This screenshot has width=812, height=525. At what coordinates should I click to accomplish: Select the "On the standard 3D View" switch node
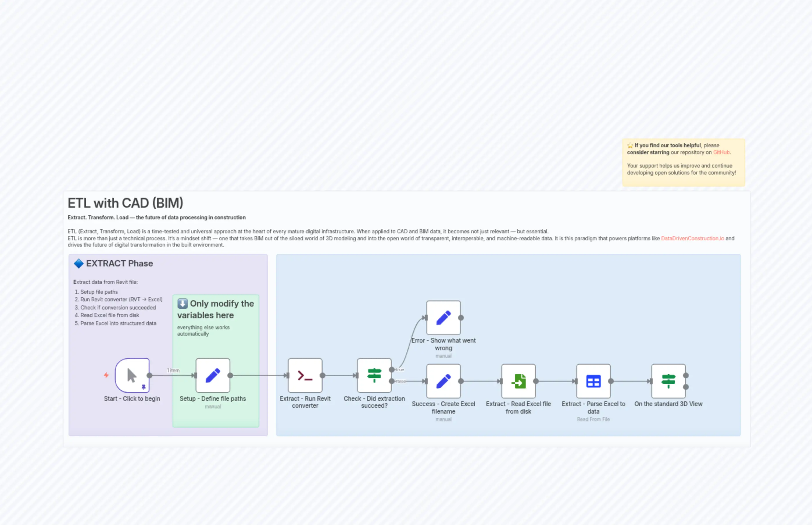tap(668, 381)
